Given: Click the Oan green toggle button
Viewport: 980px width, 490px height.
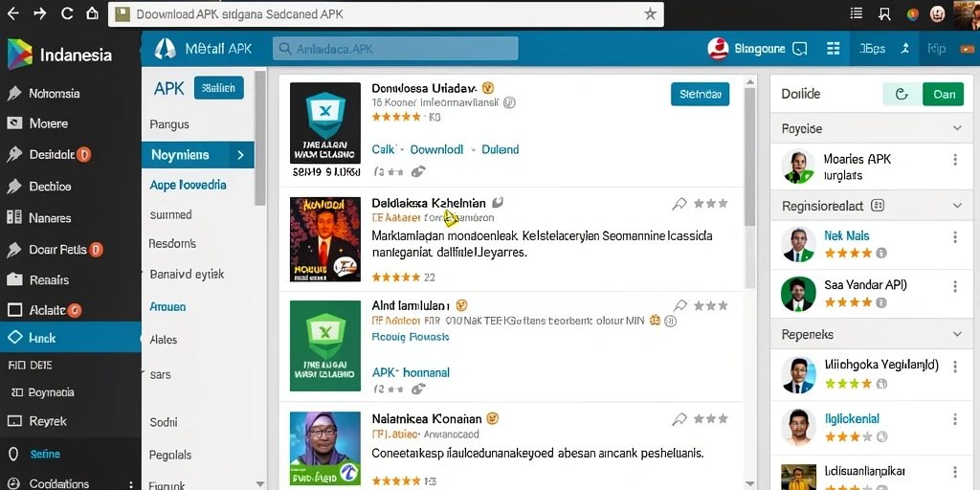Looking at the screenshot, I should (x=943, y=94).
